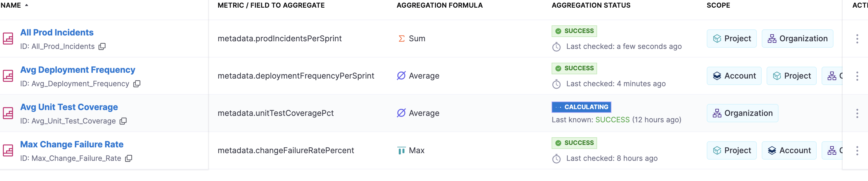Click the Avg Unit Test Coverage row icon

(x=8, y=113)
